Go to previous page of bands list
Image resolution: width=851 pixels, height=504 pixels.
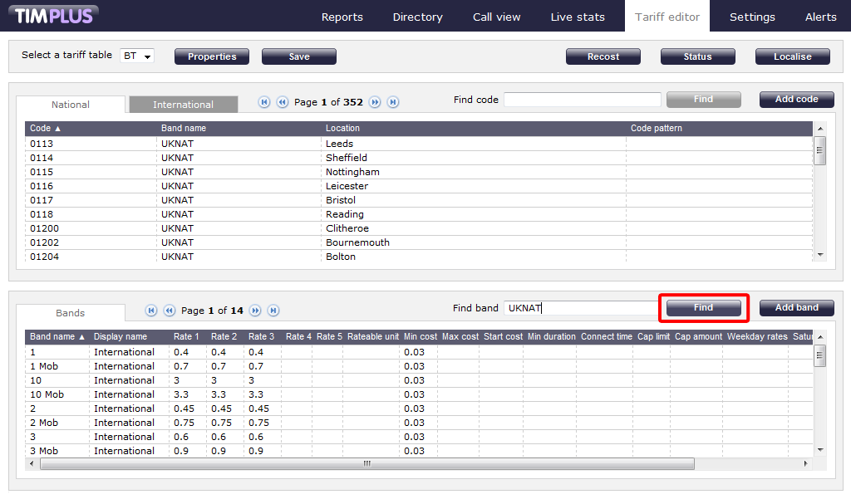tap(169, 311)
